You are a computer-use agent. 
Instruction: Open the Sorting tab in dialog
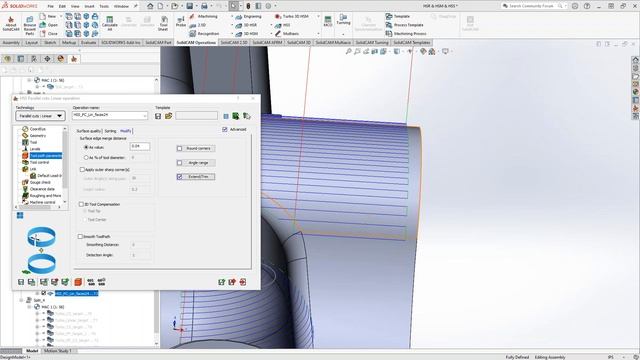coord(110,131)
